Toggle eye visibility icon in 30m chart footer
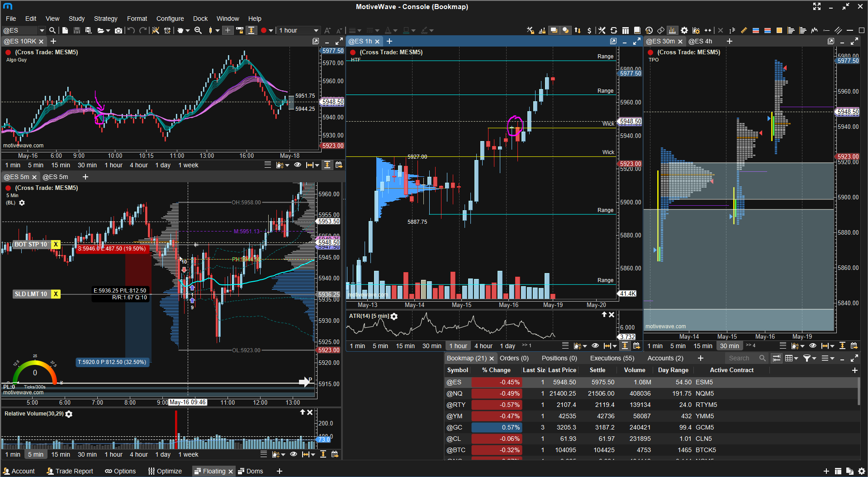Image resolution: width=868 pixels, height=477 pixels. (812, 346)
